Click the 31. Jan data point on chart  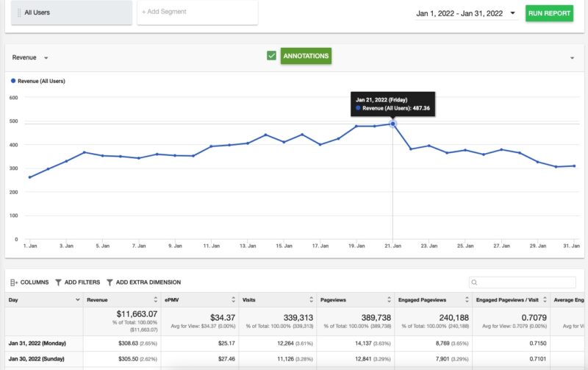click(574, 166)
